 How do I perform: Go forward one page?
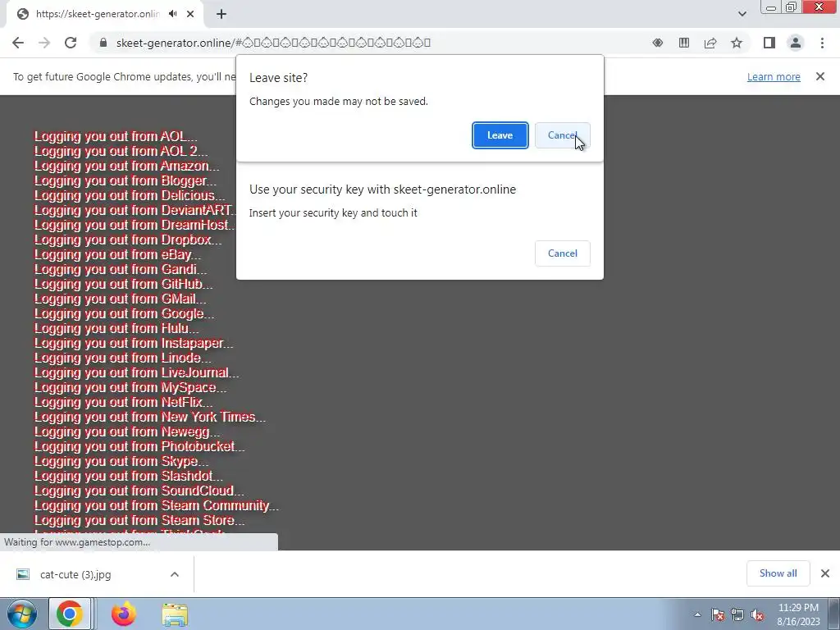[44, 43]
